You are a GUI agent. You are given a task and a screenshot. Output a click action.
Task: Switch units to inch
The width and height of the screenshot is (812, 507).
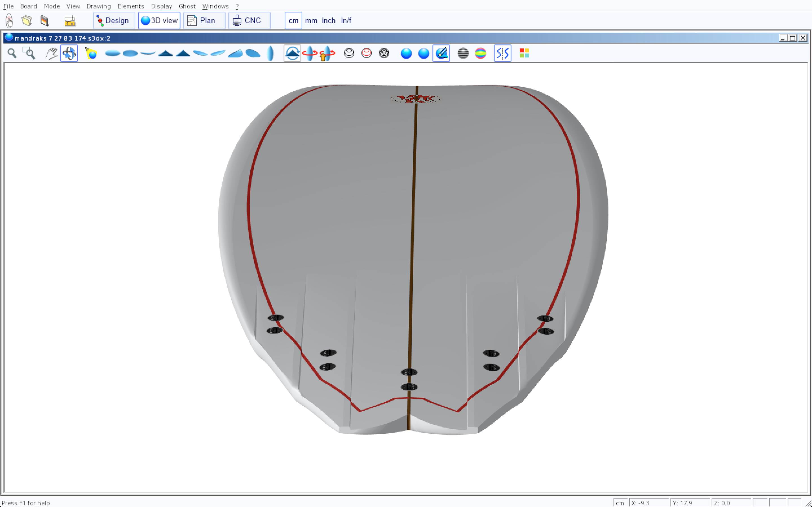(328, 21)
